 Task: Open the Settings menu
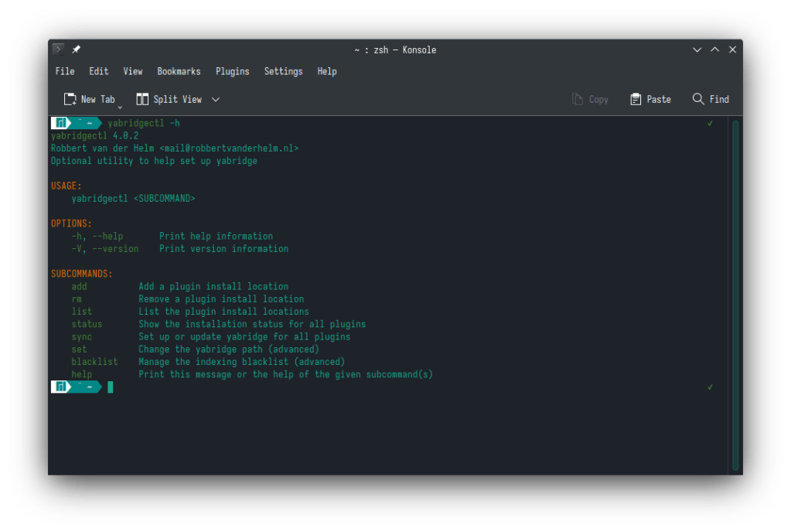(x=283, y=71)
